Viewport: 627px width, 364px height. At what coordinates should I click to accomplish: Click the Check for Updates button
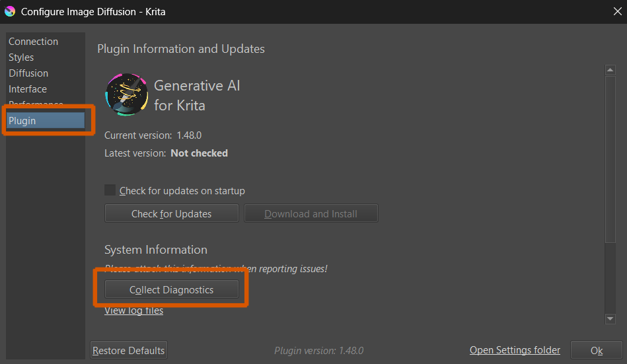[x=172, y=213]
